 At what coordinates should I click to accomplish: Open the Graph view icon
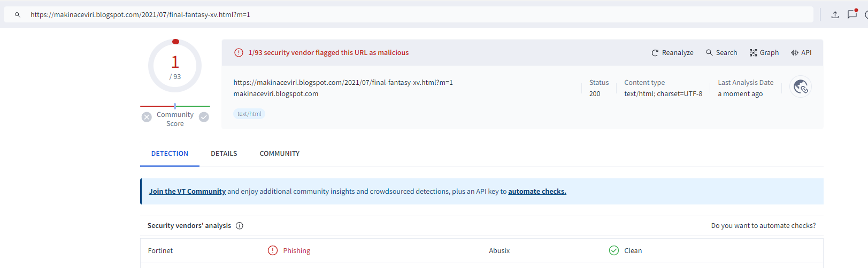click(753, 53)
